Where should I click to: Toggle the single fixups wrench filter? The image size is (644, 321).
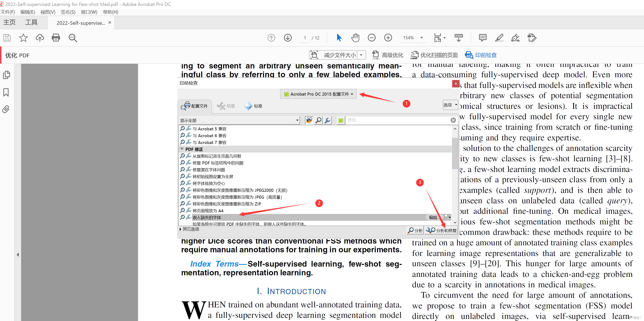[x=327, y=120]
